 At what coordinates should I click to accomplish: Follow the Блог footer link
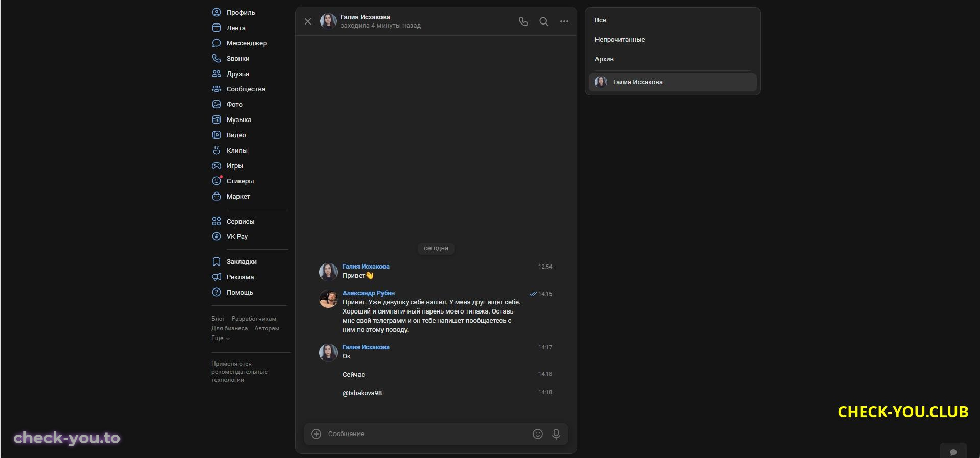point(218,319)
